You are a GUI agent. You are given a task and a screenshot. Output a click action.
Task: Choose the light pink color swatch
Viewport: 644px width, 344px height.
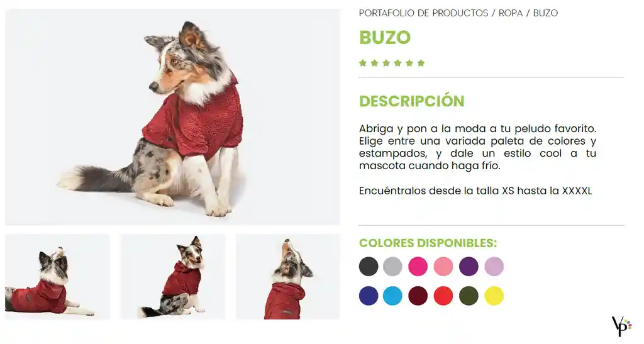coord(443,267)
